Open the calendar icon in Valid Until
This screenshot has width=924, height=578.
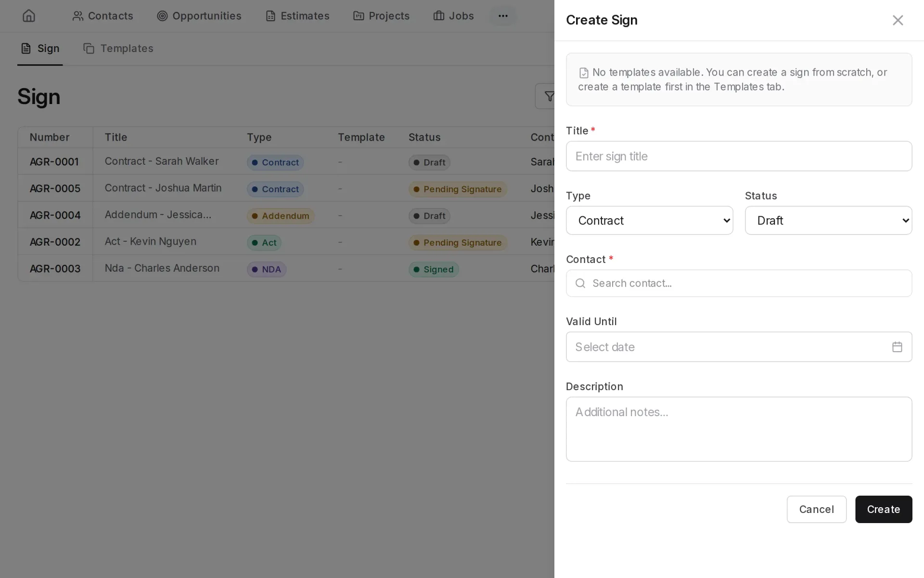[x=897, y=347]
